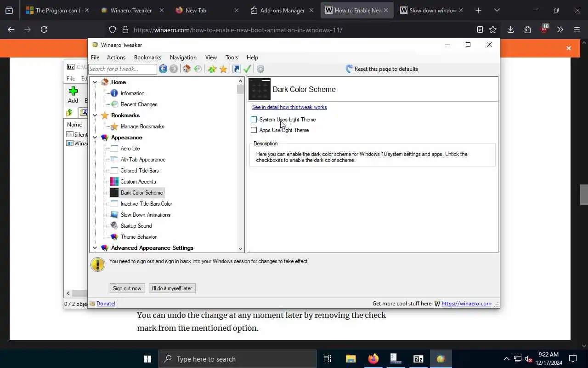Image resolution: width=588 pixels, height=368 pixels.
Task: Select Custom Accents tree item
Action: (138, 182)
